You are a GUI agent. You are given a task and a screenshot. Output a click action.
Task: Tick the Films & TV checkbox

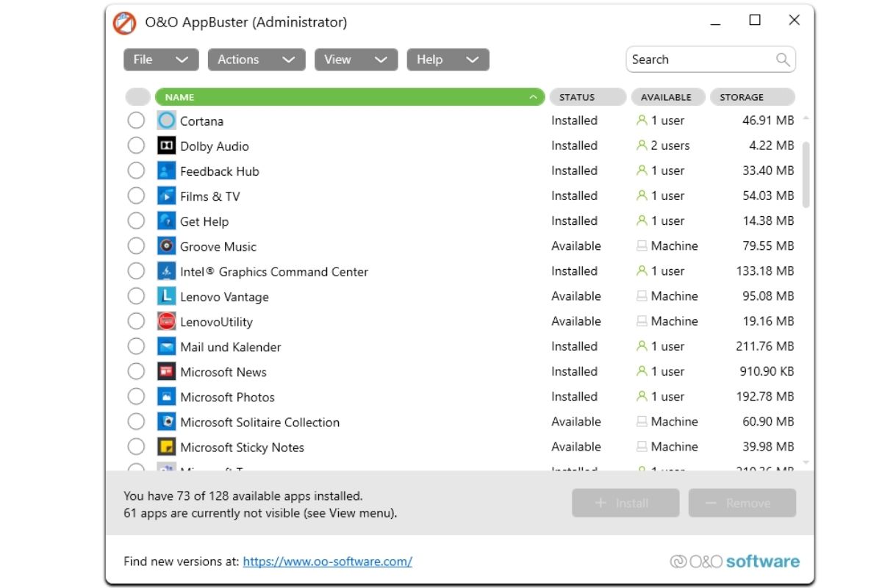click(136, 196)
